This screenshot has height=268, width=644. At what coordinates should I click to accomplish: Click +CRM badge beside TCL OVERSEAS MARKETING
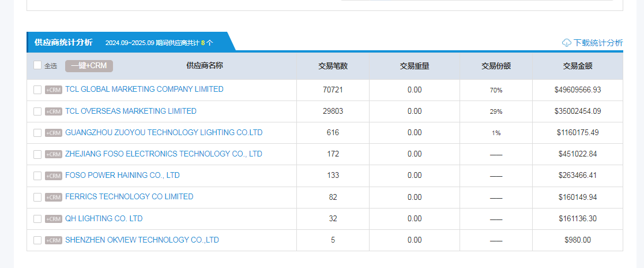54,111
